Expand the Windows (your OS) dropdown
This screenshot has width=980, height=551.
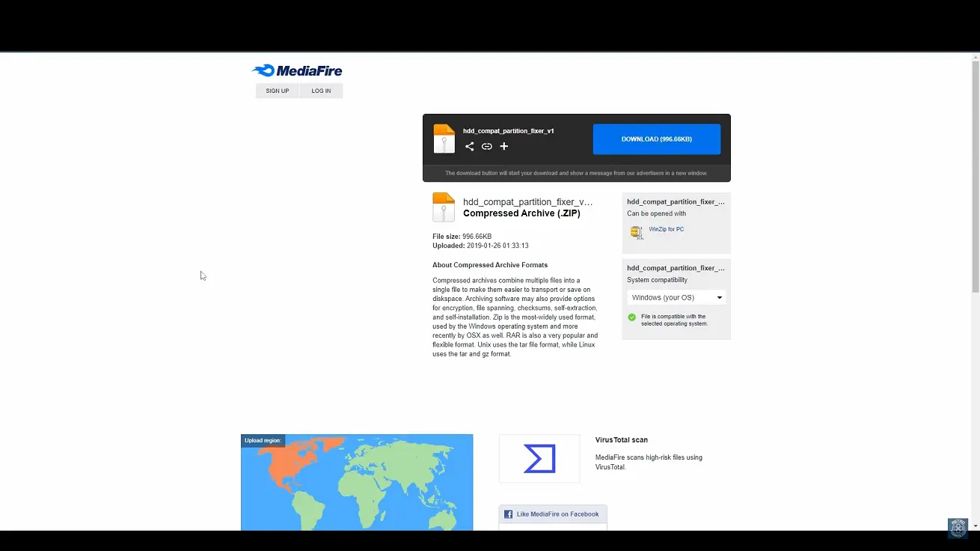tap(676, 297)
